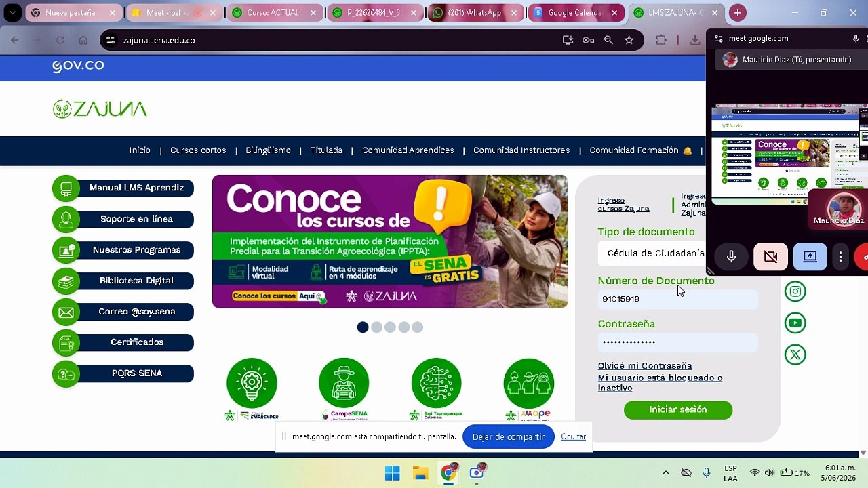Click the Conoce los cursos banner

click(x=390, y=241)
